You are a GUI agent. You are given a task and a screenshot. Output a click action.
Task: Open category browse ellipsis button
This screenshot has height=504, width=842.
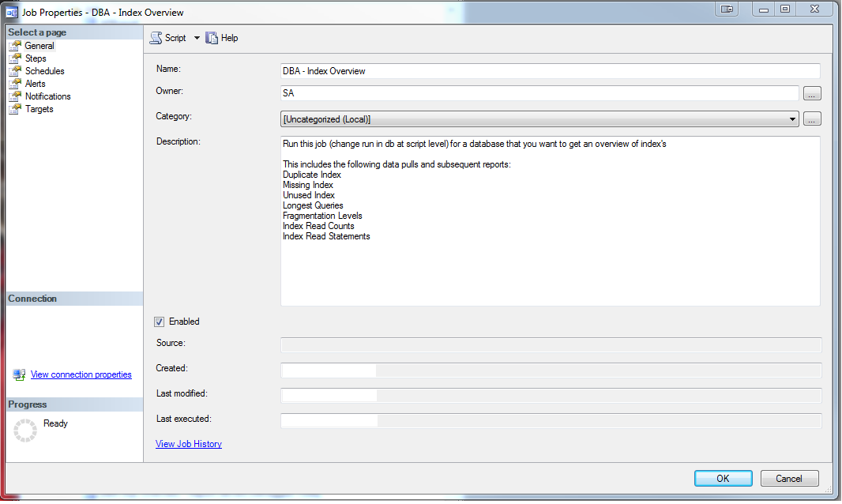click(x=812, y=119)
